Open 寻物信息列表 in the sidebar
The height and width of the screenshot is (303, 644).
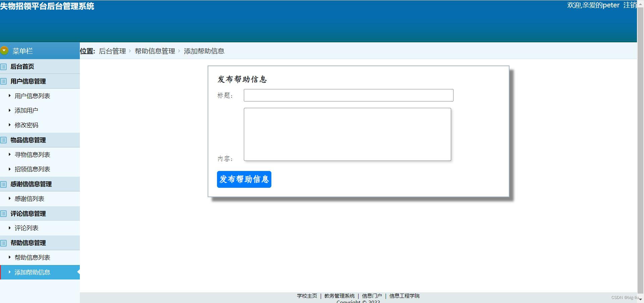(x=32, y=155)
